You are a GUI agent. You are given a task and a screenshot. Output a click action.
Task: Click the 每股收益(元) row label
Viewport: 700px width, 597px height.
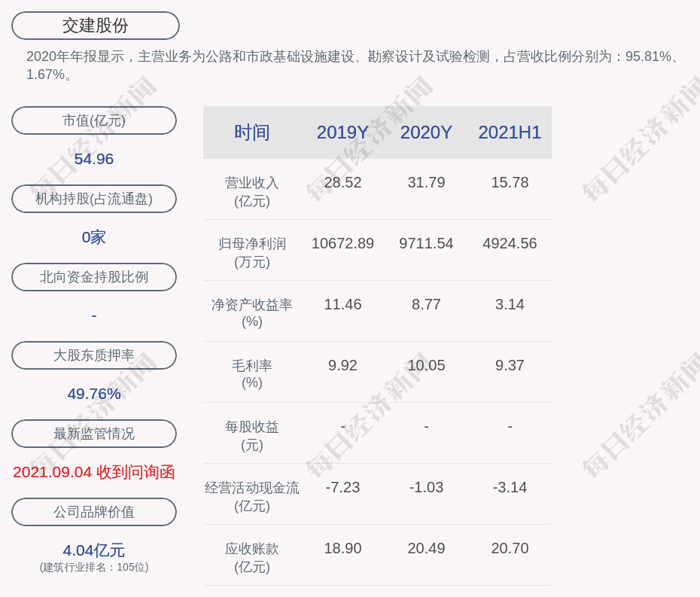click(252, 436)
